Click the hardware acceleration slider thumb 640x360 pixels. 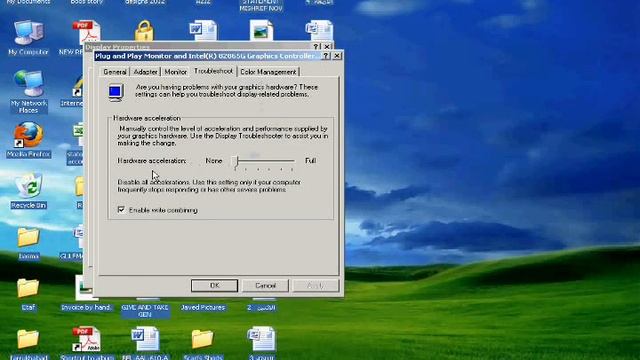click(x=236, y=161)
